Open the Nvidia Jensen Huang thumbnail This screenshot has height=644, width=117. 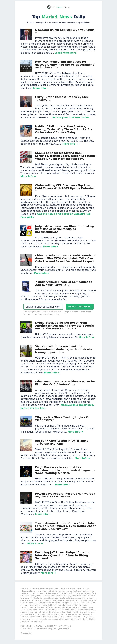coord(26,327)
